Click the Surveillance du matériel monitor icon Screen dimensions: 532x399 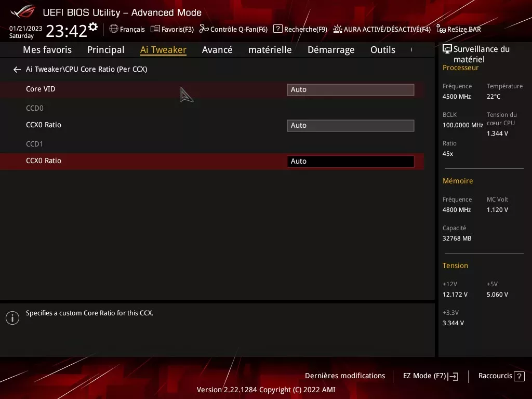coord(447,47)
